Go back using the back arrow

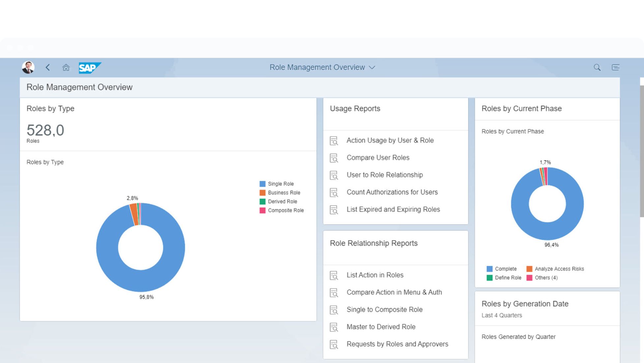[48, 67]
